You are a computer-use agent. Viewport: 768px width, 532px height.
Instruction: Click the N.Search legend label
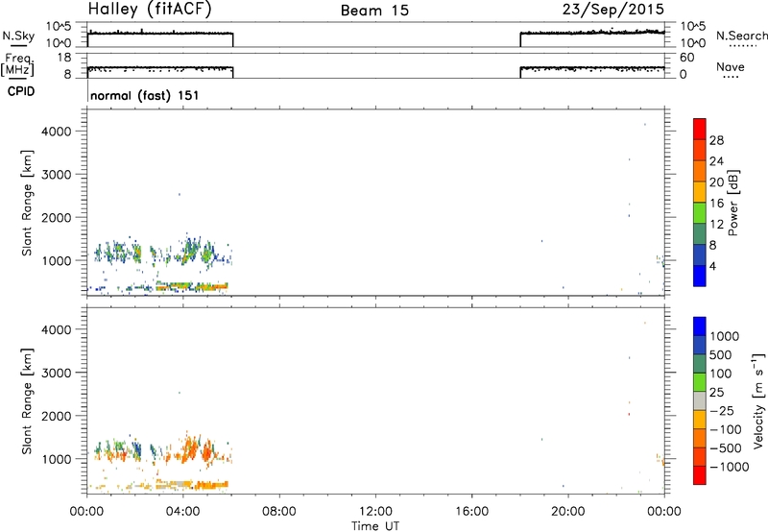pos(741,36)
